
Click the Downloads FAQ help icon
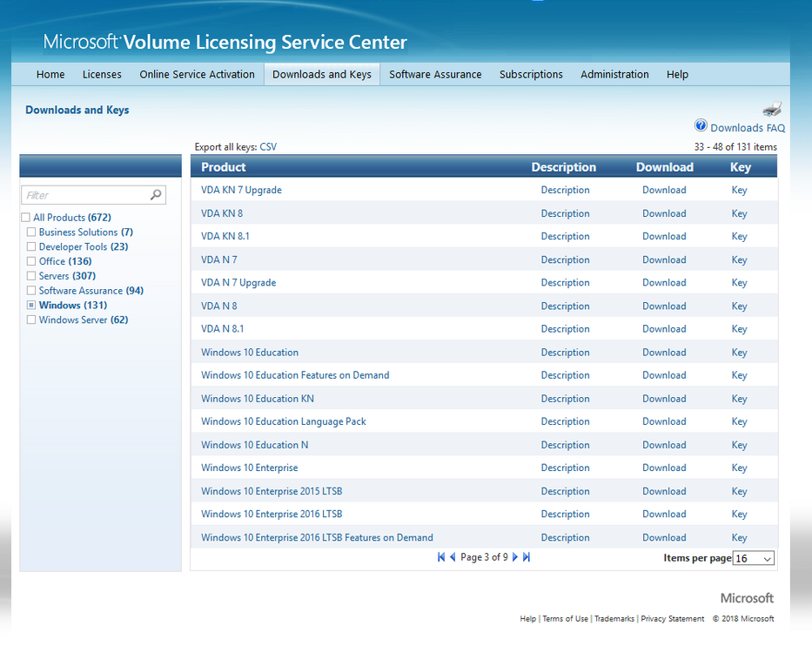[701, 125]
